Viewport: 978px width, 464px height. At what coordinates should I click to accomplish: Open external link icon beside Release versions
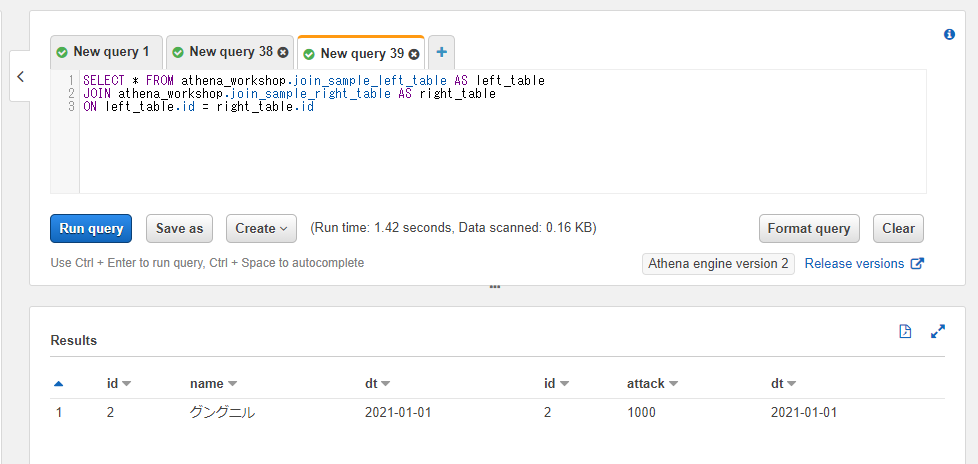[x=917, y=263]
